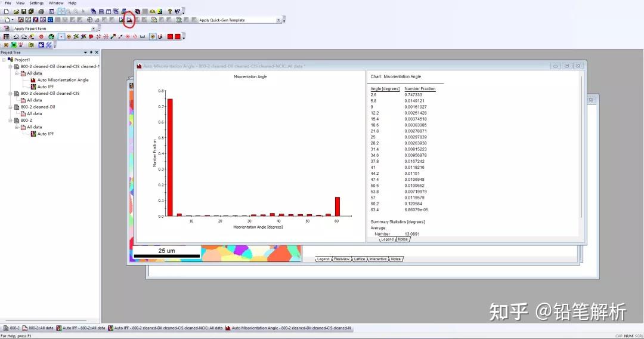Click the chart legend vertical scrollbar
The image size is (644, 339).
581,147
